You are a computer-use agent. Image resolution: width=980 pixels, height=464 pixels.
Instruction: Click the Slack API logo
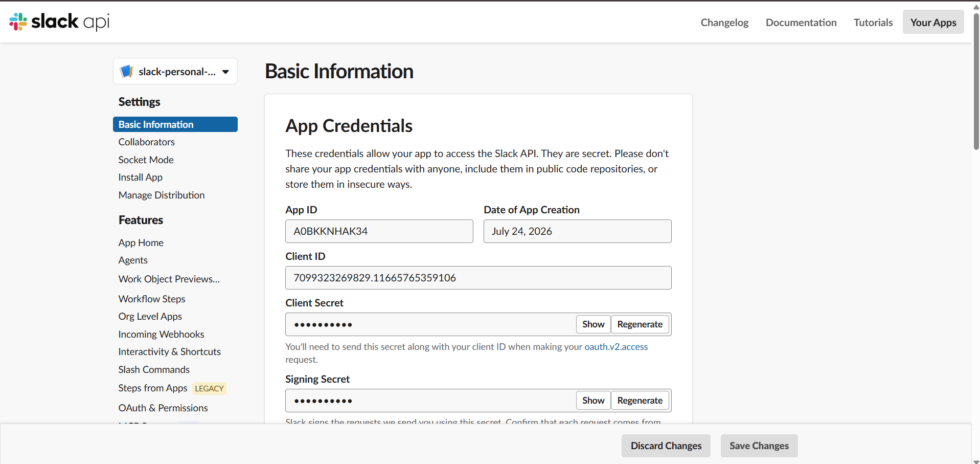tap(59, 21)
